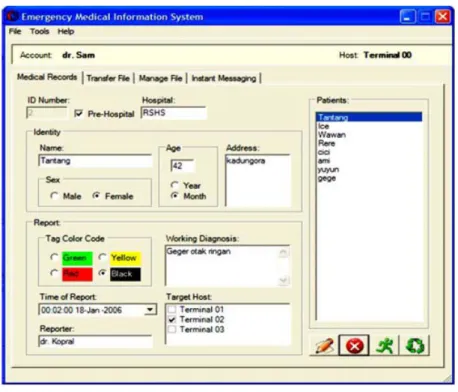Viewport: 458px width, 392px height.
Task: Select patient cici in the list
Action: 369,152
